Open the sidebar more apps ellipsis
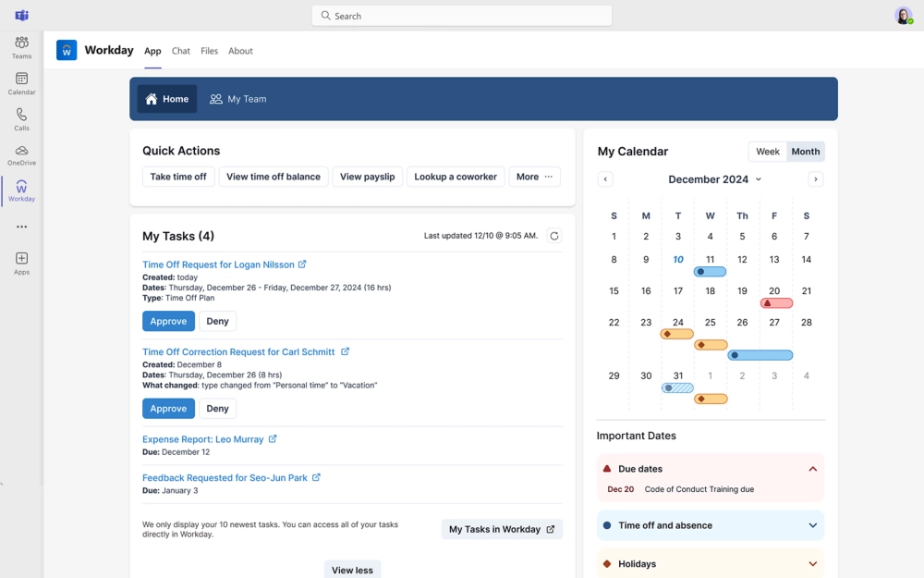924x578 pixels. (21, 227)
